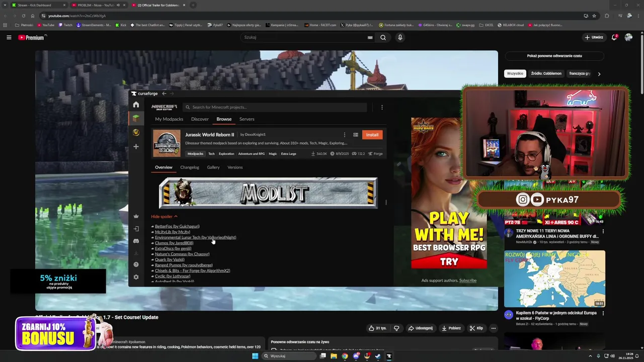Click Subscribe link under the ad

(x=468, y=281)
